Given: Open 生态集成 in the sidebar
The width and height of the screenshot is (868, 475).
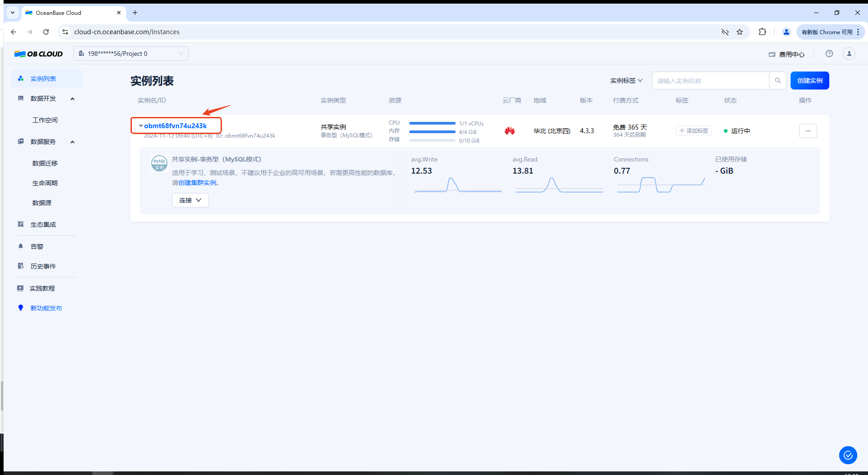Looking at the screenshot, I should [x=43, y=224].
